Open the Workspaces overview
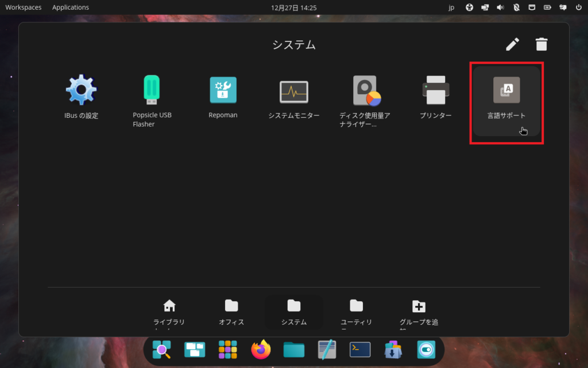Image resolution: width=588 pixels, height=368 pixels. (x=24, y=7)
